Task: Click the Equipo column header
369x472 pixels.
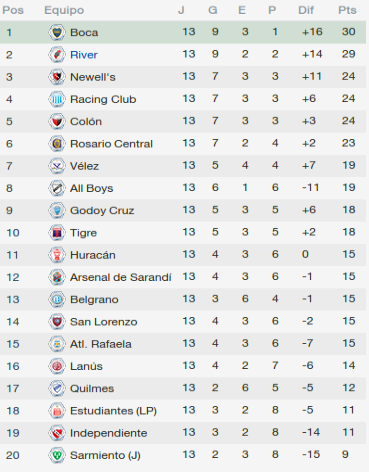Action: tap(64, 10)
